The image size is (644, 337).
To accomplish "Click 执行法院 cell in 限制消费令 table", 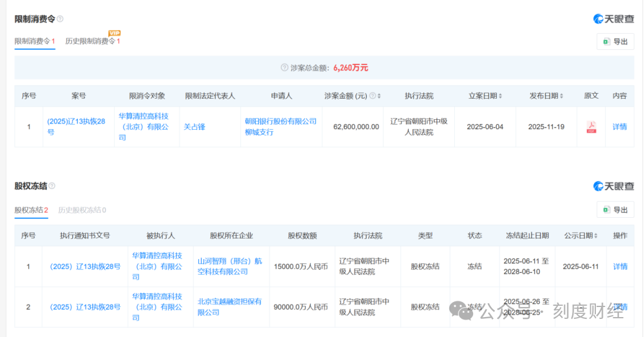I will (x=419, y=127).
